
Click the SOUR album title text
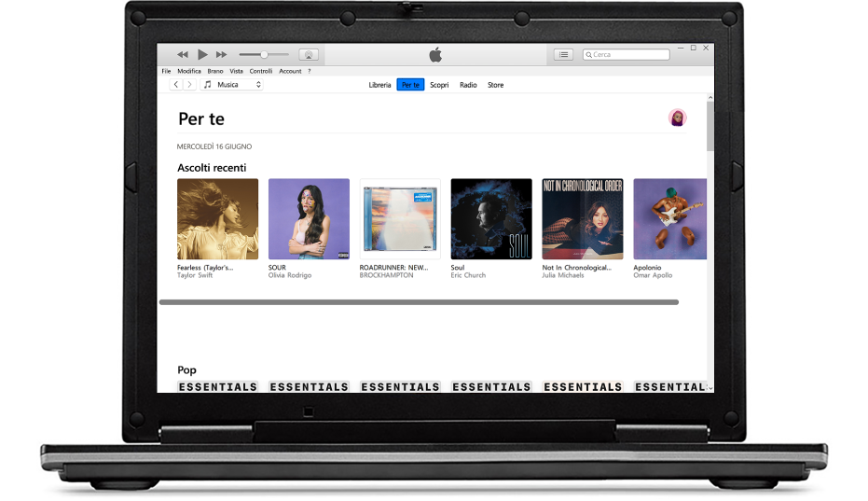pos(277,267)
